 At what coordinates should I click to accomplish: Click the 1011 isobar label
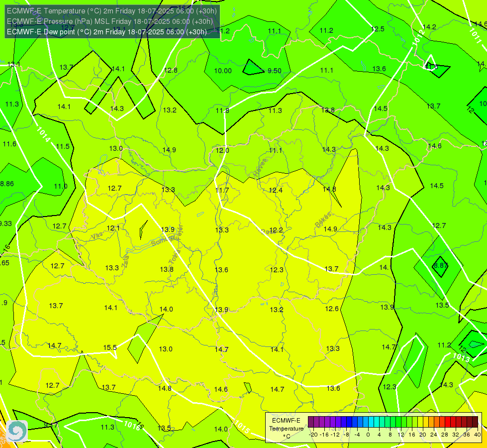tap(475, 35)
